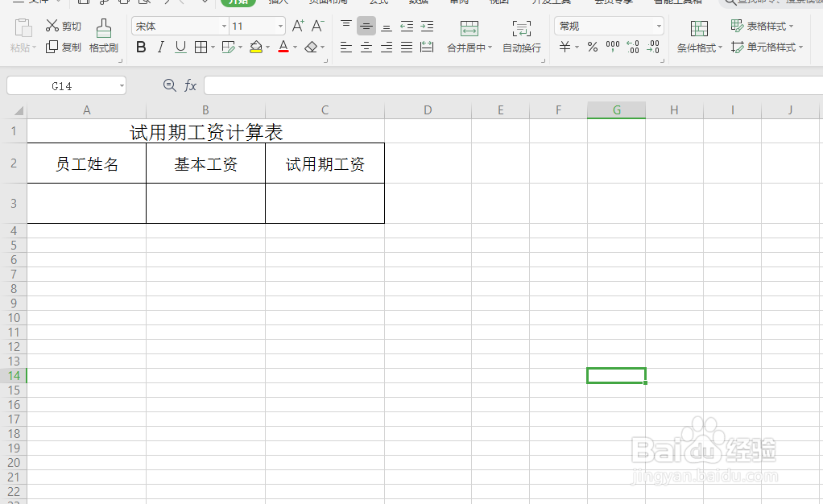The height and width of the screenshot is (504, 823).
Task: Apply distributed alignment icon
Action: 428,48
